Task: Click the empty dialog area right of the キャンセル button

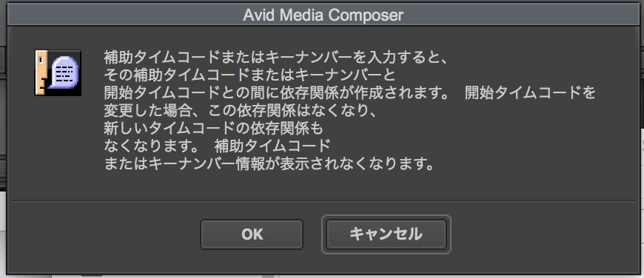Action: [542, 234]
